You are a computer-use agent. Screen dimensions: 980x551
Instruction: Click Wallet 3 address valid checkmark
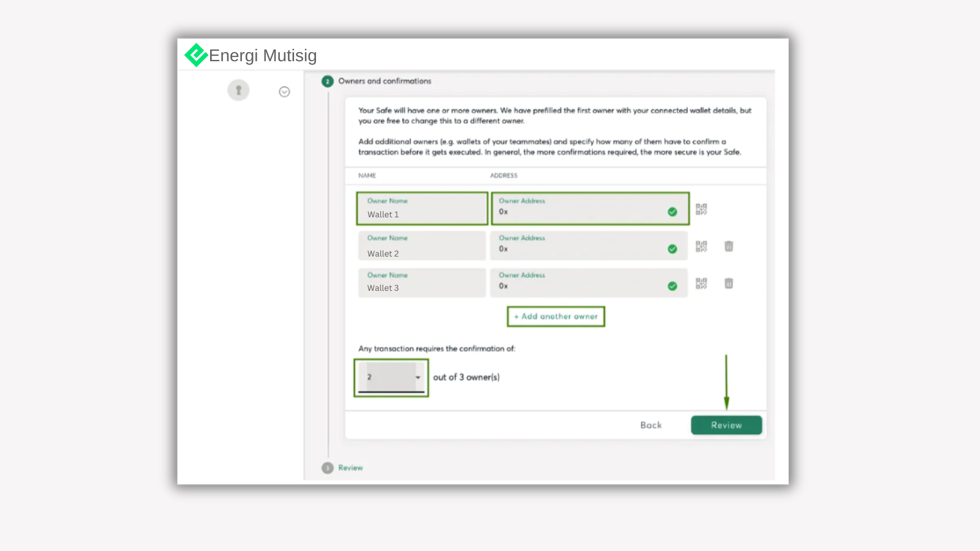coord(673,286)
